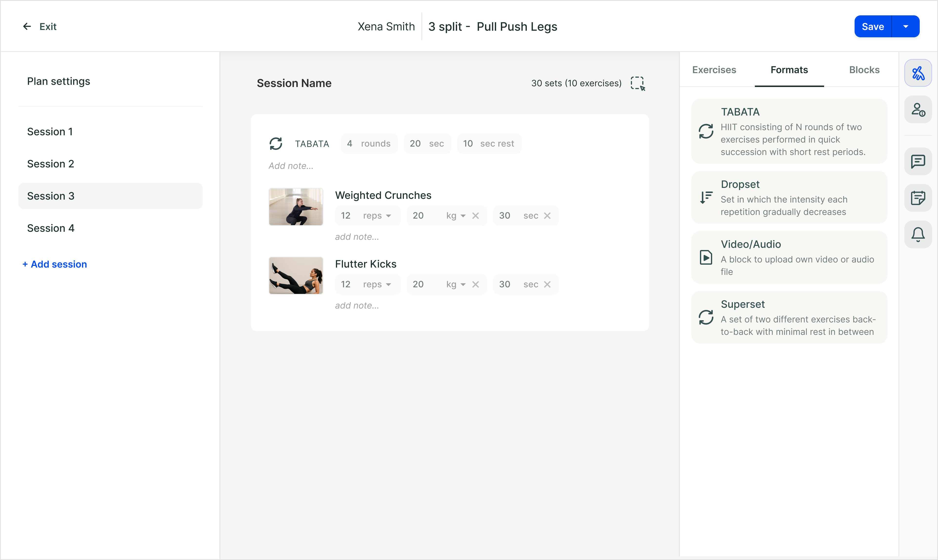Remove the kg field from Weighted Crunches

pyautogui.click(x=475, y=216)
